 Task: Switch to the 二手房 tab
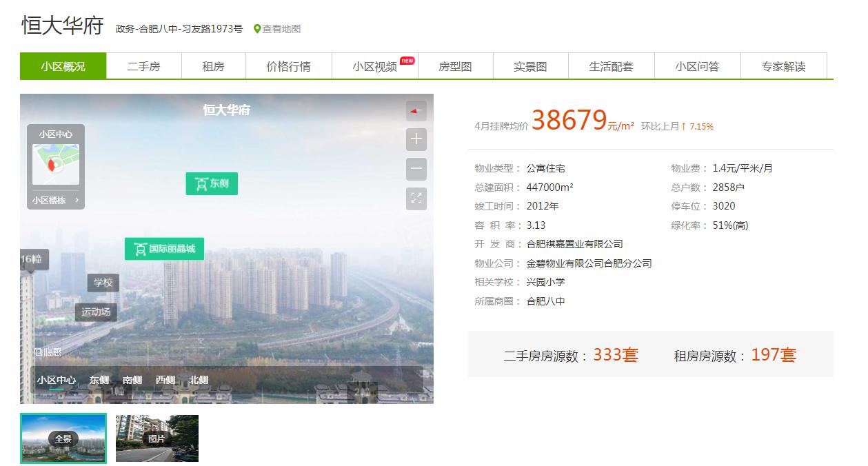pos(143,65)
